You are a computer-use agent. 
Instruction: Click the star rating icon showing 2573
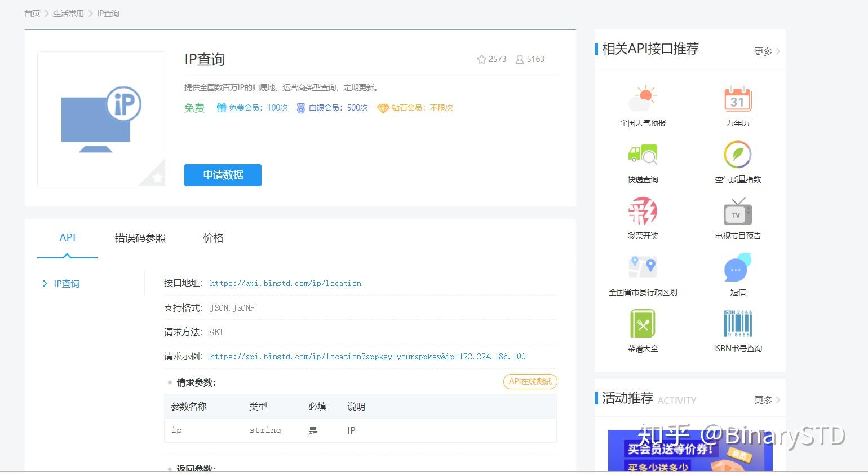(482, 59)
